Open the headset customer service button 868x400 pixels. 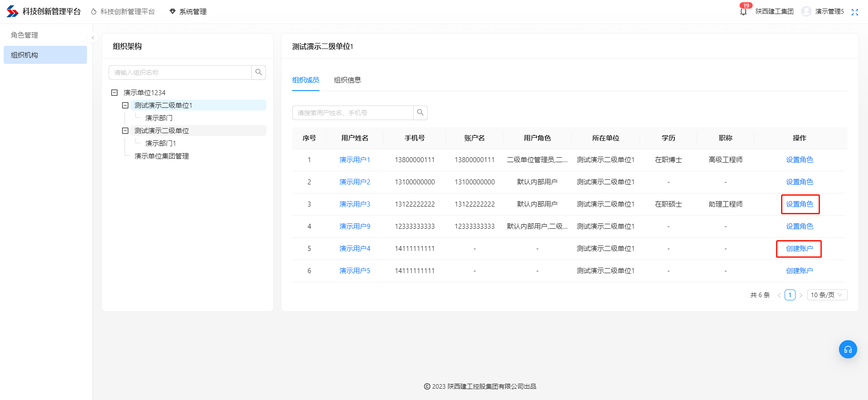848,349
